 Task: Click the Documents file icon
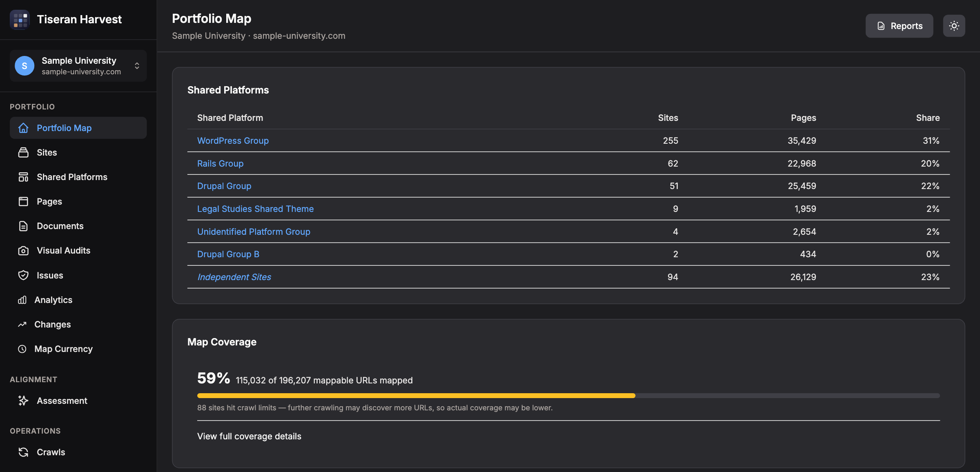point(23,226)
